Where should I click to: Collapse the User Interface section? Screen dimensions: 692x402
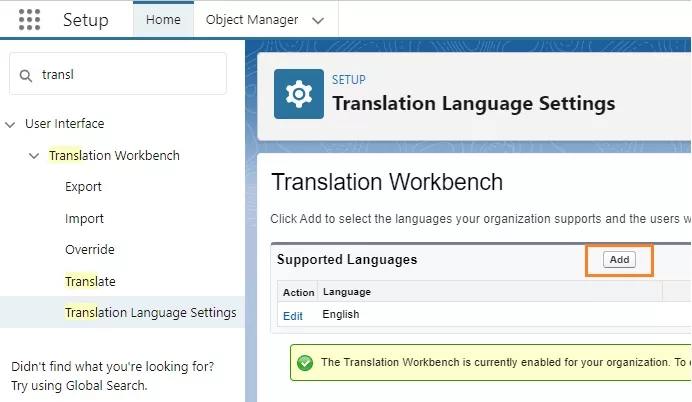point(10,124)
